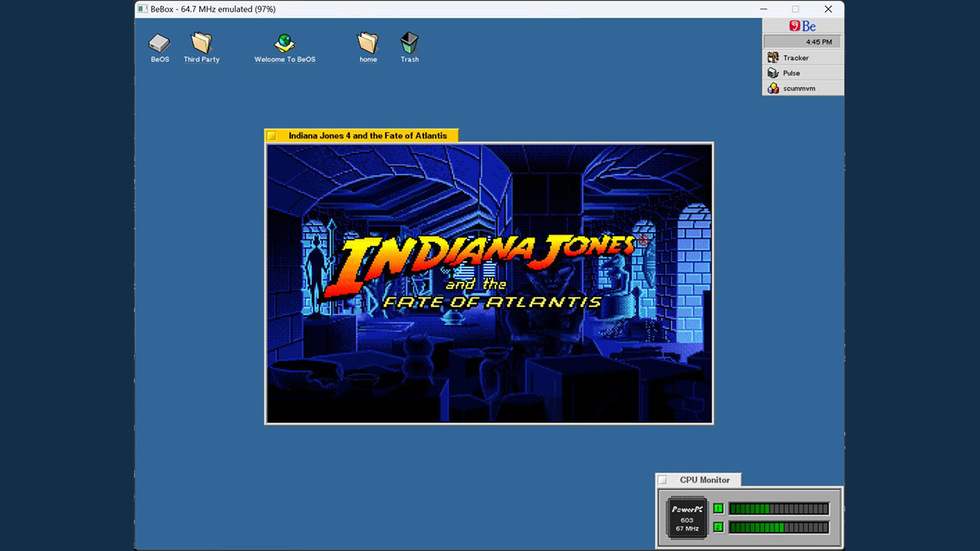Select the Trash can icon
The height and width of the screenshot is (551, 980).
pyautogui.click(x=410, y=42)
